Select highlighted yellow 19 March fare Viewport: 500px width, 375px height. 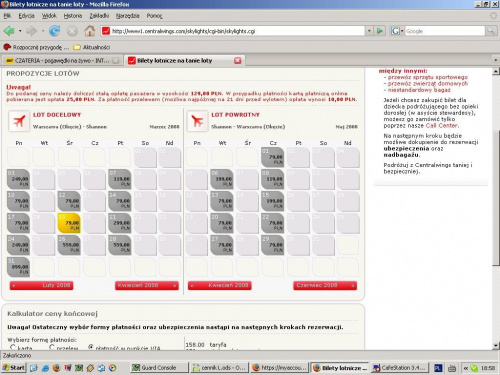point(69,223)
